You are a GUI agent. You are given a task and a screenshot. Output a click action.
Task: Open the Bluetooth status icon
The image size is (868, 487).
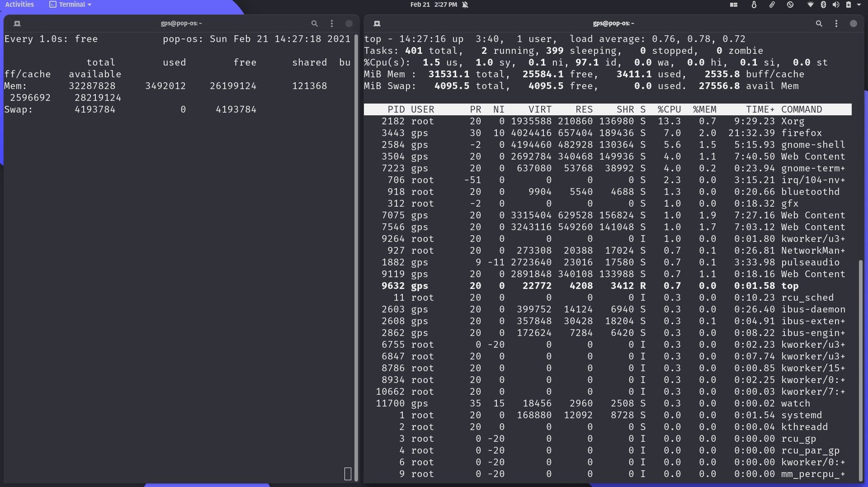[823, 5]
